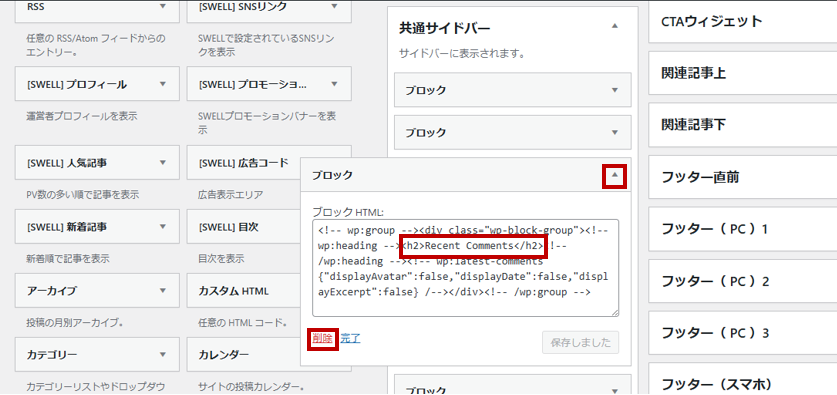This screenshot has width=837, height=395.
Task: Select the [SWELL] 目次 widget title
Action: tap(228, 227)
